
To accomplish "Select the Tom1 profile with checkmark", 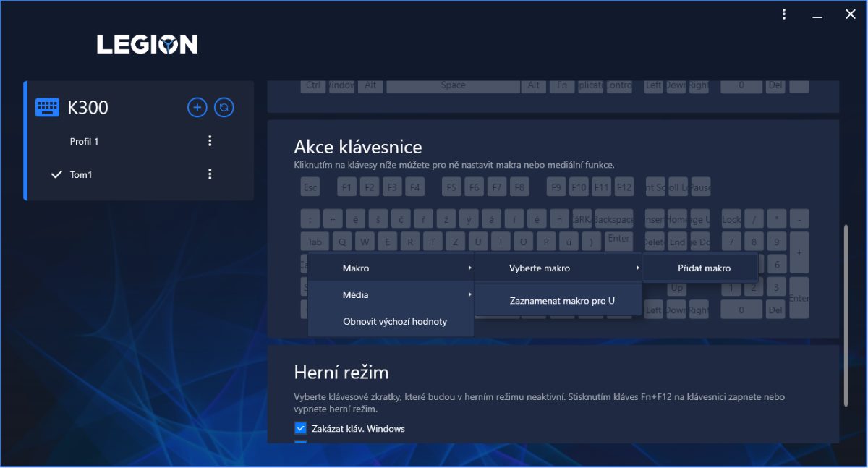I will click(80, 174).
